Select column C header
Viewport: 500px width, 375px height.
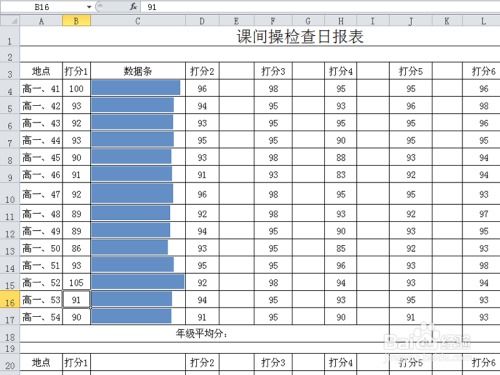click(x=138, y=21)
